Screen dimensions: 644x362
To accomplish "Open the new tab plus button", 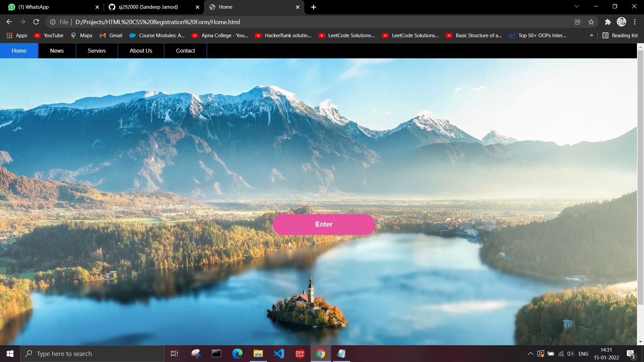I will point(313,7).
